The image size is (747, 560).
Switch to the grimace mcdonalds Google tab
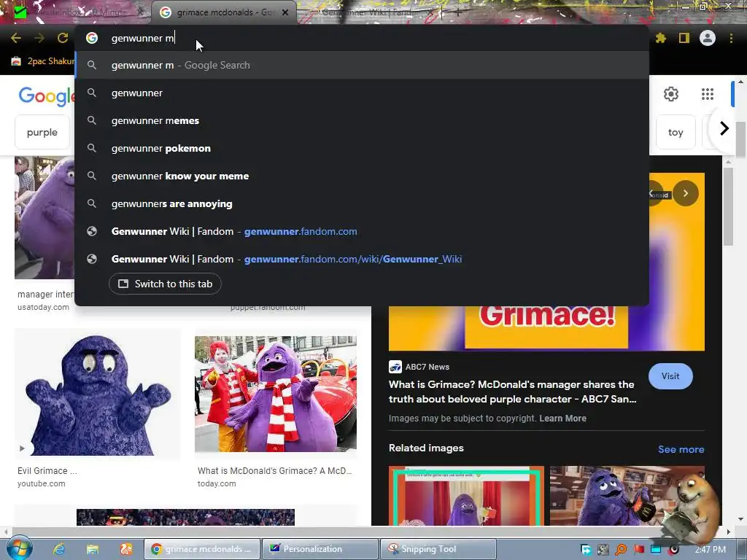point(222,12)
